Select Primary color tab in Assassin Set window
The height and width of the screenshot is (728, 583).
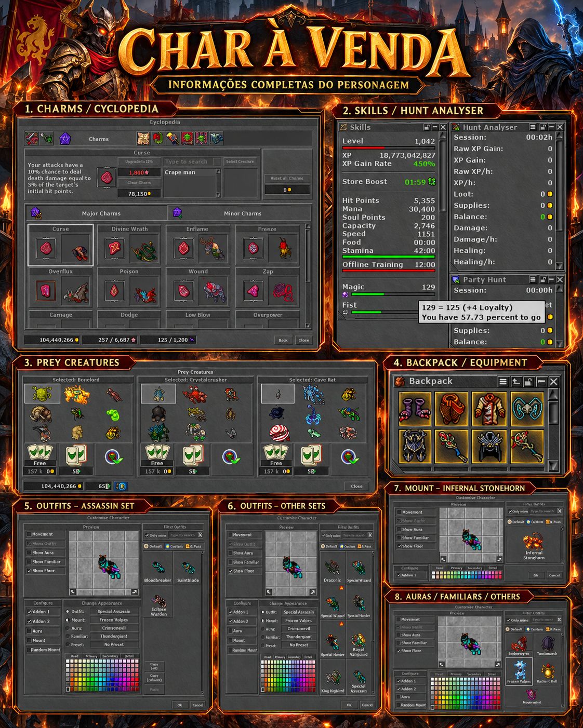click(91, 656)
